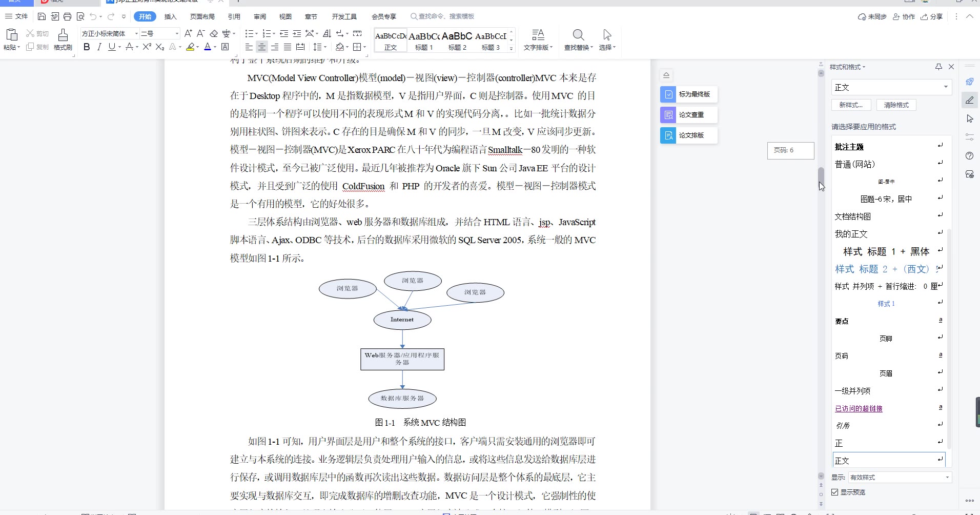The height and width of the screenshot is (515, 980).
Task: Apply the 标题 1 style from the gallery
Action: [424, 40]
